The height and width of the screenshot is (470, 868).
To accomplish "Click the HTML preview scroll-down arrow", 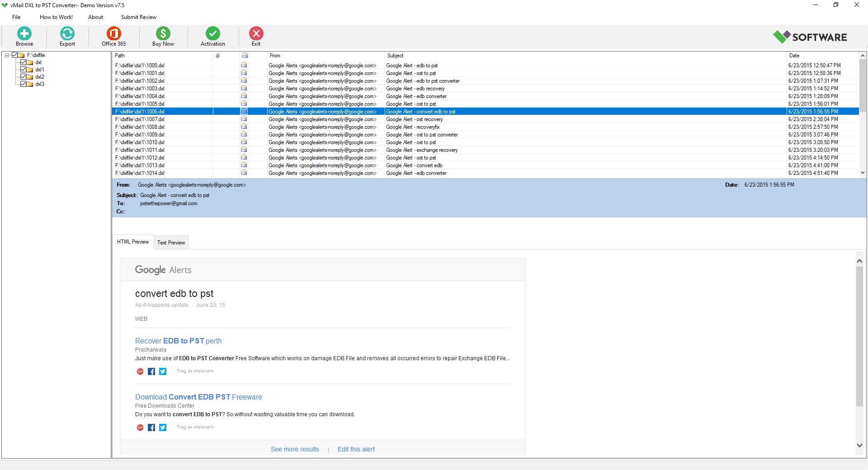I will [860, 446].
